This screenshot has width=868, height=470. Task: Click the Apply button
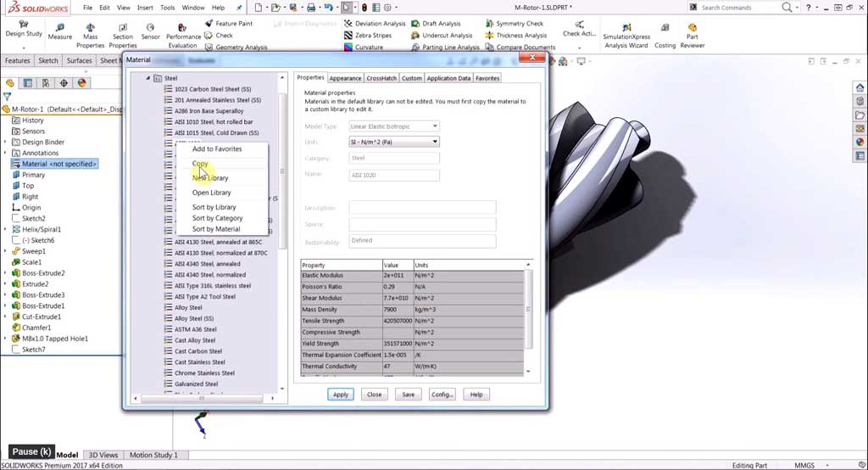pyautogui.click(x=341, y=394)
